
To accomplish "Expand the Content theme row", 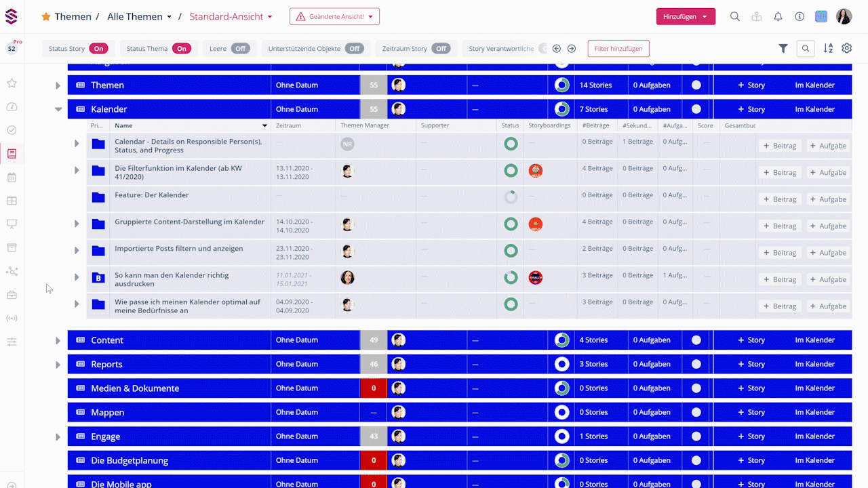I will (58, 340).
